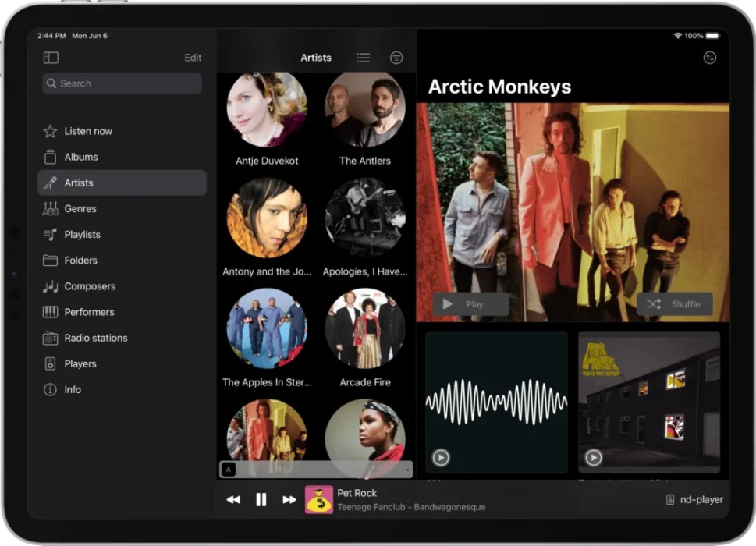Select artist The Apples In Stereo
This screenshot has height=546, width=756.
[x=267, y=339]
